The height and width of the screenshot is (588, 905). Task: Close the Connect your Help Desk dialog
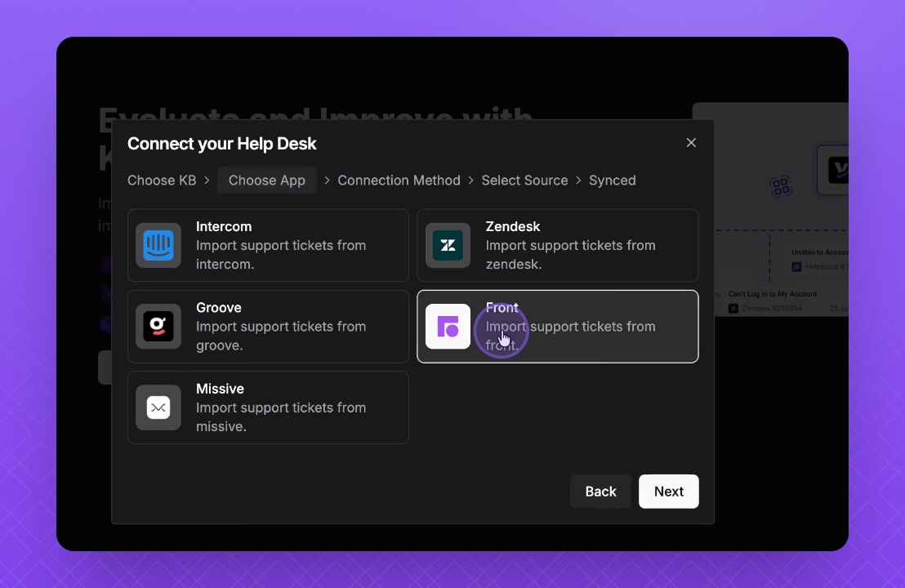click(691, 143)
